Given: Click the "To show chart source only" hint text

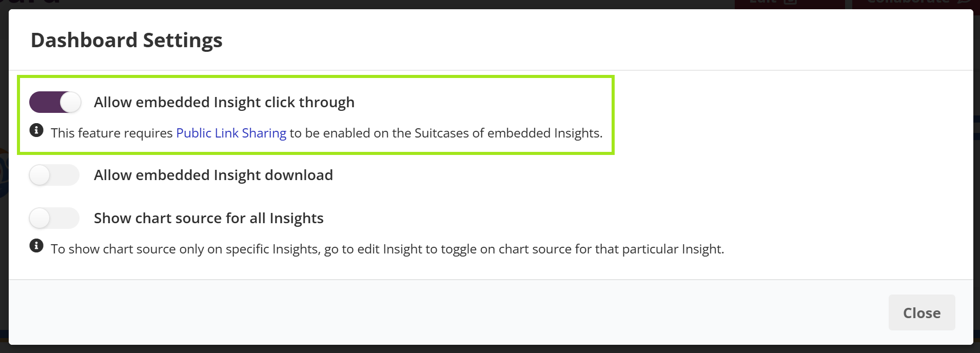Looking at the screenshot, I should coord(128,249).
